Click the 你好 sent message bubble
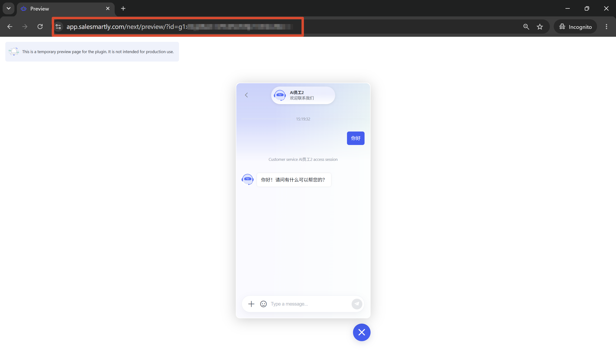The height and width of the screenshot is (364, 616). [355, 138]
